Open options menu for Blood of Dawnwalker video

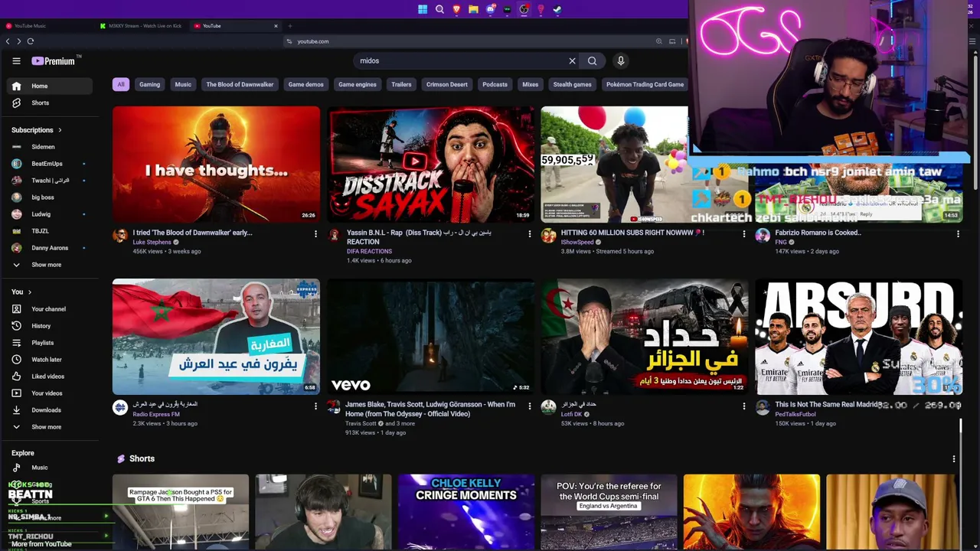tap(315, 234)
